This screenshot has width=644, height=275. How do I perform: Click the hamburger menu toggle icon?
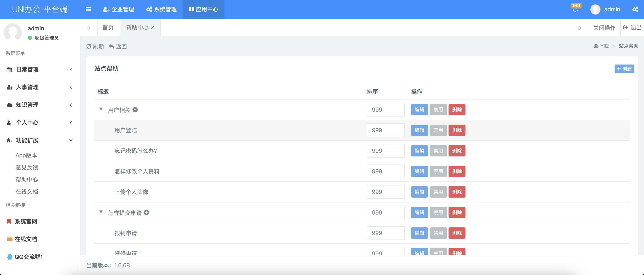(88, 9)
